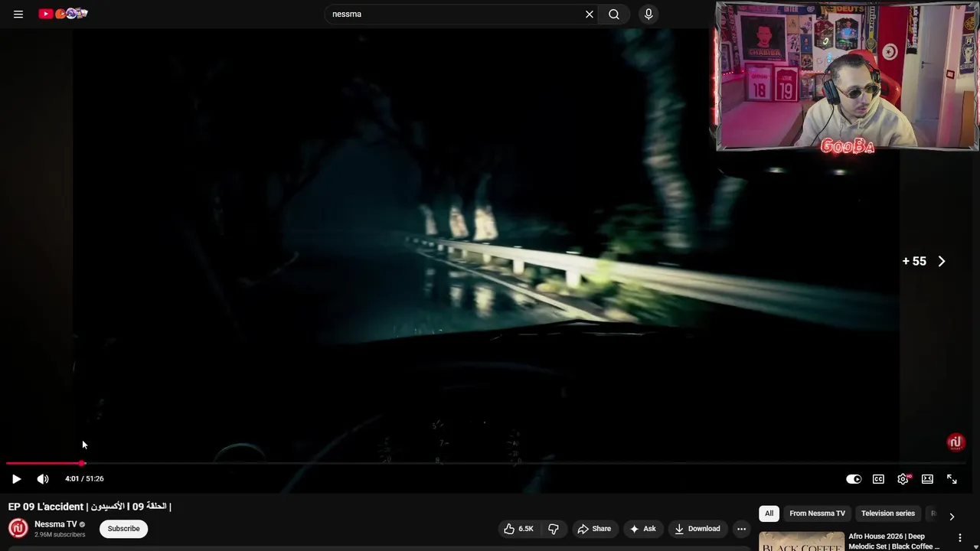Share this video

click(594, 529)
